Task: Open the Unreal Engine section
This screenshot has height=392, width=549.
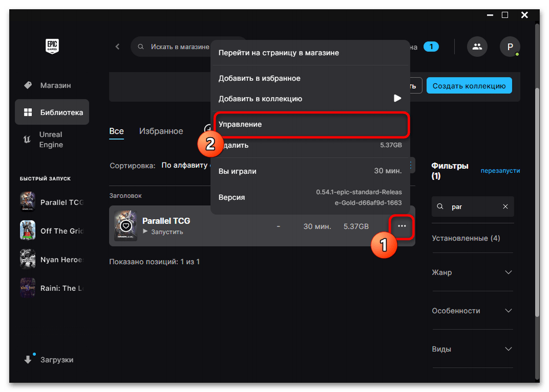Action: [x=52, y=139]
